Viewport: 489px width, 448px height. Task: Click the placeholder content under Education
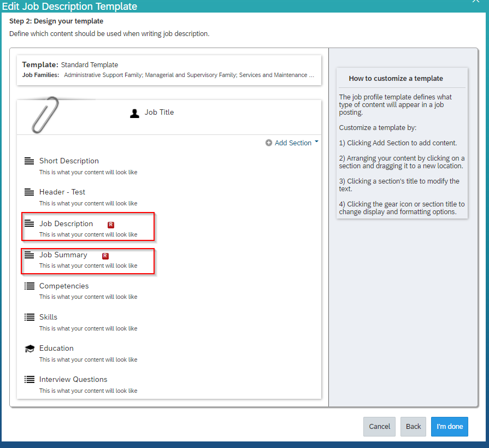coord(89,359)
